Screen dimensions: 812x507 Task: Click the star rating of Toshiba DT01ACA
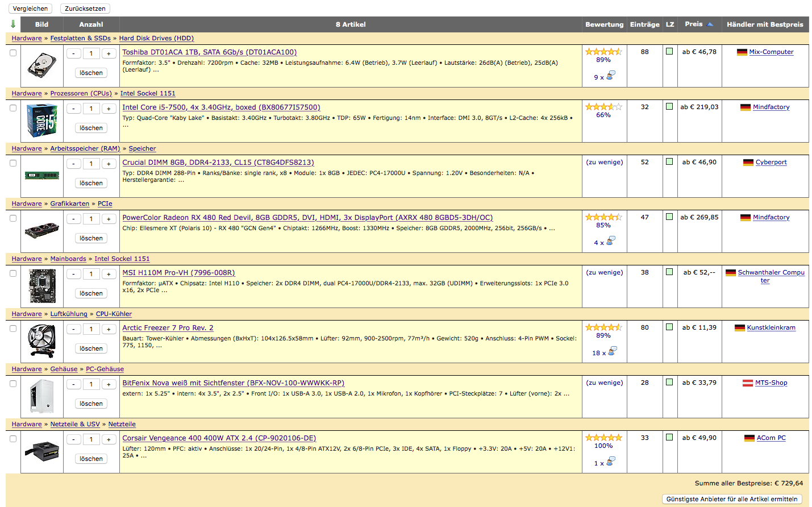[x=604, y=52]
